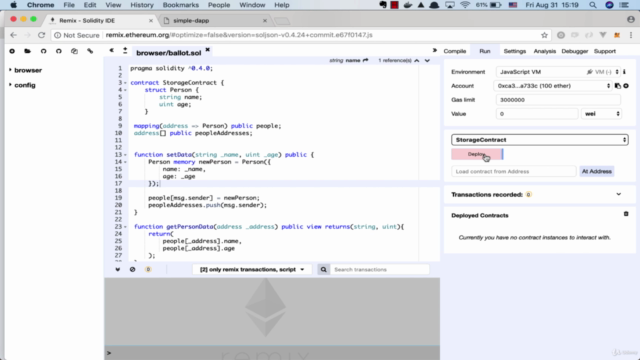
Task: Open the Chrome three-dot menu
Action: (631, 35)
